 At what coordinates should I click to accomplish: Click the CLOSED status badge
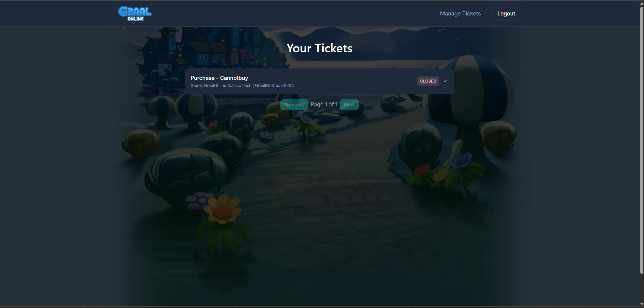pos(428,81)
